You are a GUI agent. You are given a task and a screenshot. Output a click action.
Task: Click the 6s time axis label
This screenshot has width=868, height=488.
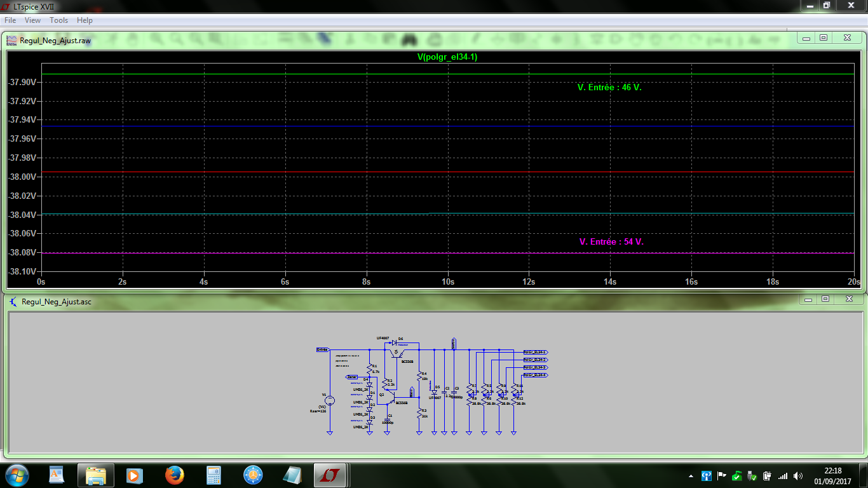pos(285,281)
